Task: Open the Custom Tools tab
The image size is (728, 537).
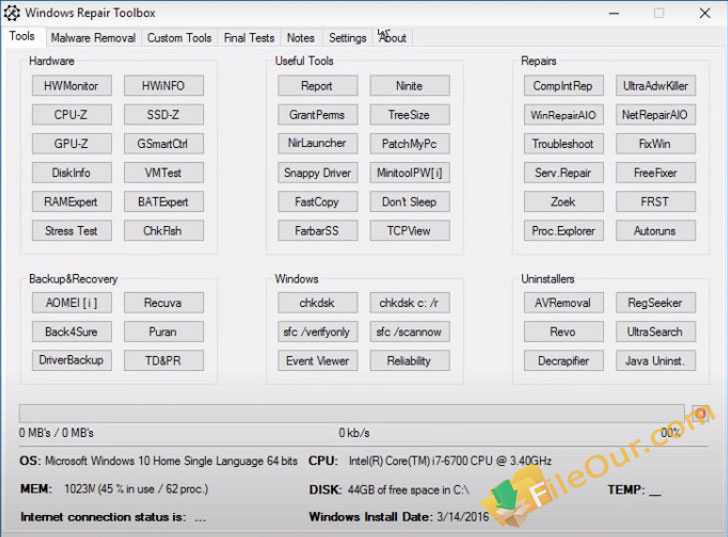Action: (x=179, y=38)
